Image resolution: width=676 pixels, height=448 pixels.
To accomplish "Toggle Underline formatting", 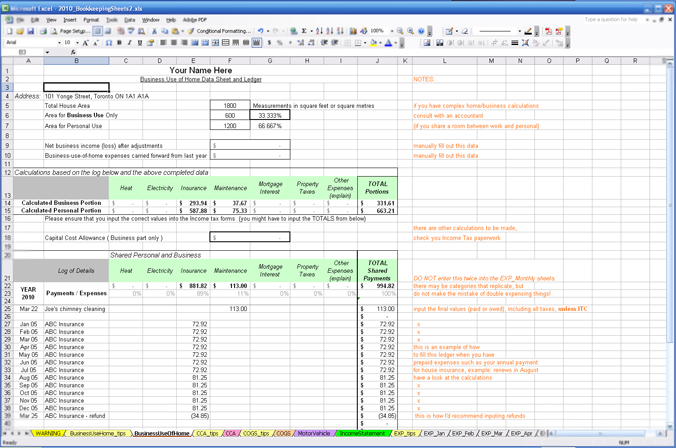I will click(140, 43).
